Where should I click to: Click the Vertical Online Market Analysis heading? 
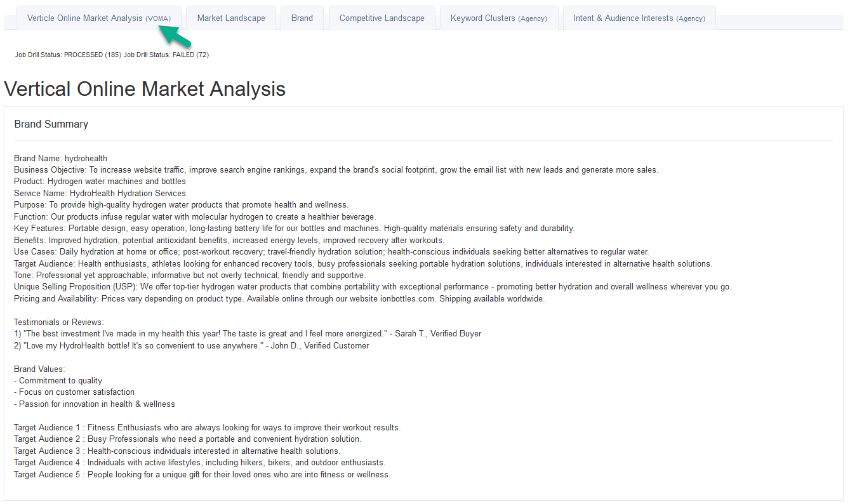tap(145, 89)
